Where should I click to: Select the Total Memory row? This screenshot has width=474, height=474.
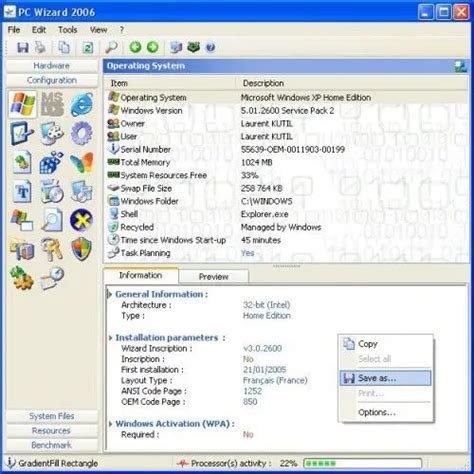click(x=286, y=162)
